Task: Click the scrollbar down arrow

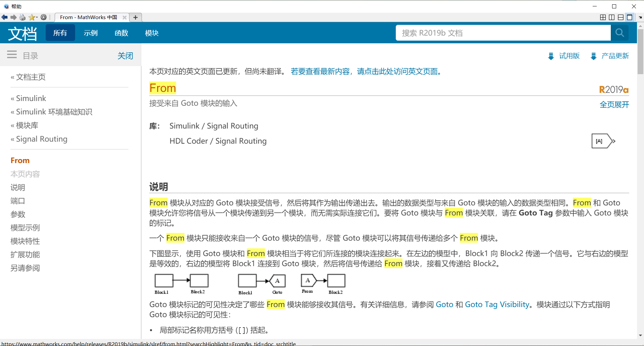Action: 640,335
